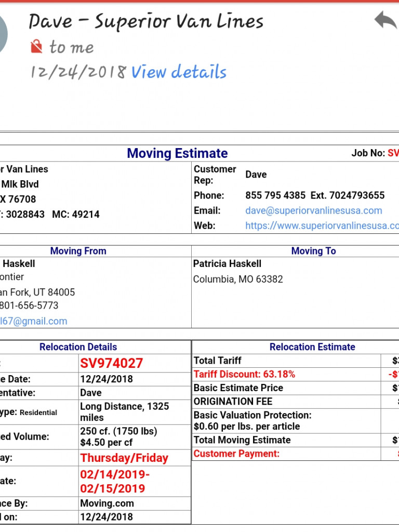Select the email date 12/24/2018 in header

(x=78, y=72)
